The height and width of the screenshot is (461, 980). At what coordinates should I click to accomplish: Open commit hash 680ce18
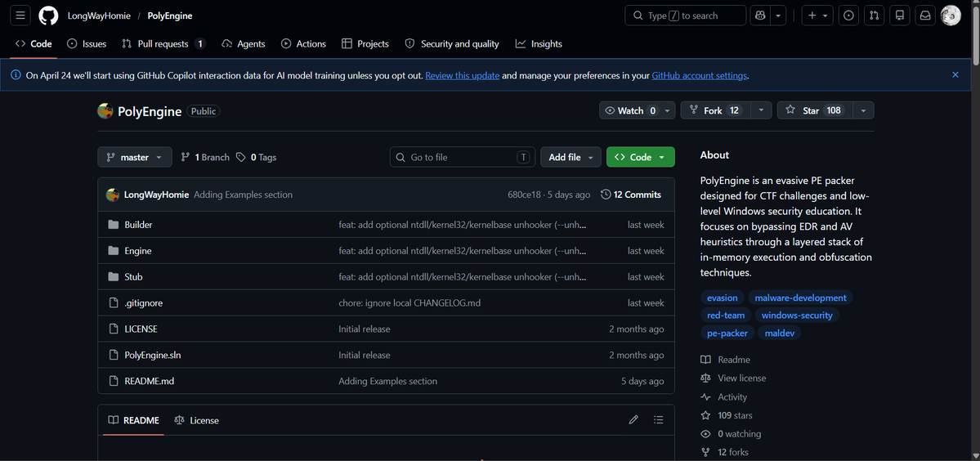524,195
